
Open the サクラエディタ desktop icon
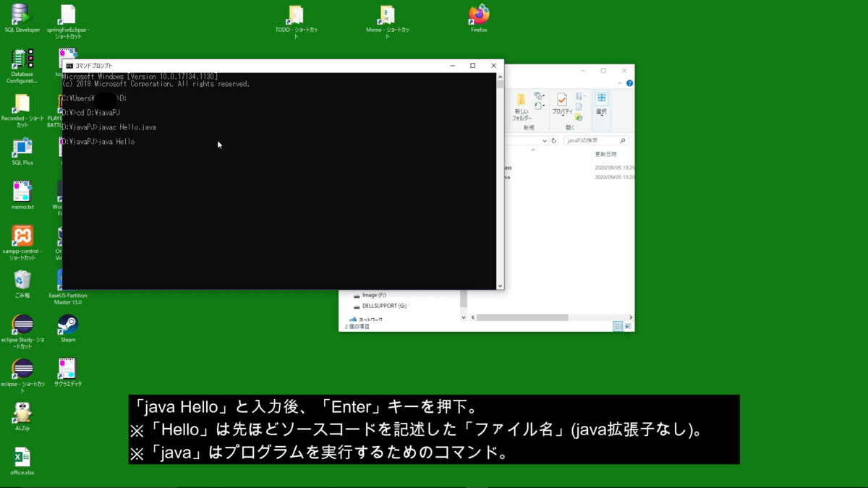[x=67, y=369]
